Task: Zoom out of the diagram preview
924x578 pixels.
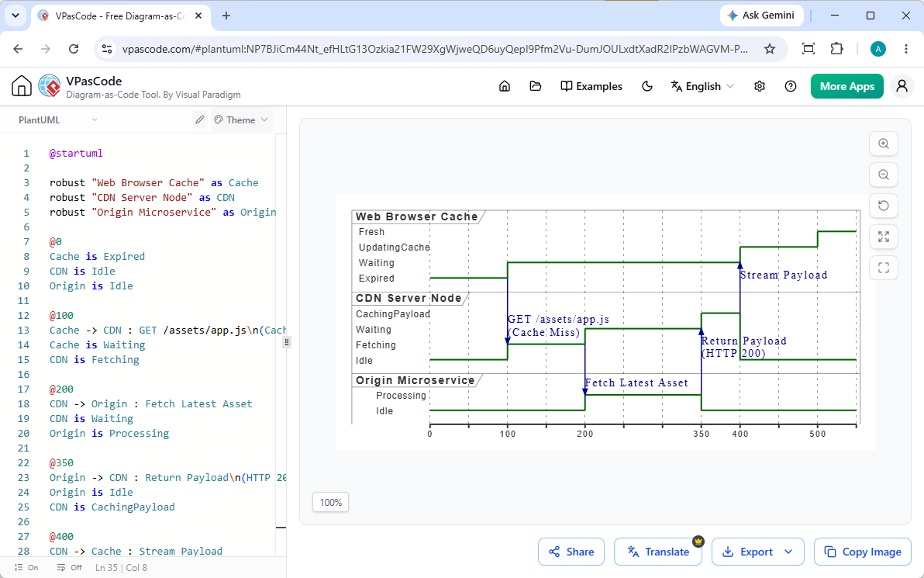Action: tap(884, 175)
